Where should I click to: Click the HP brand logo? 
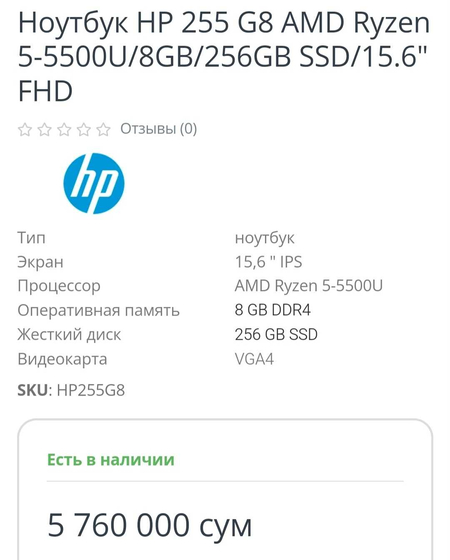[94, 184]
